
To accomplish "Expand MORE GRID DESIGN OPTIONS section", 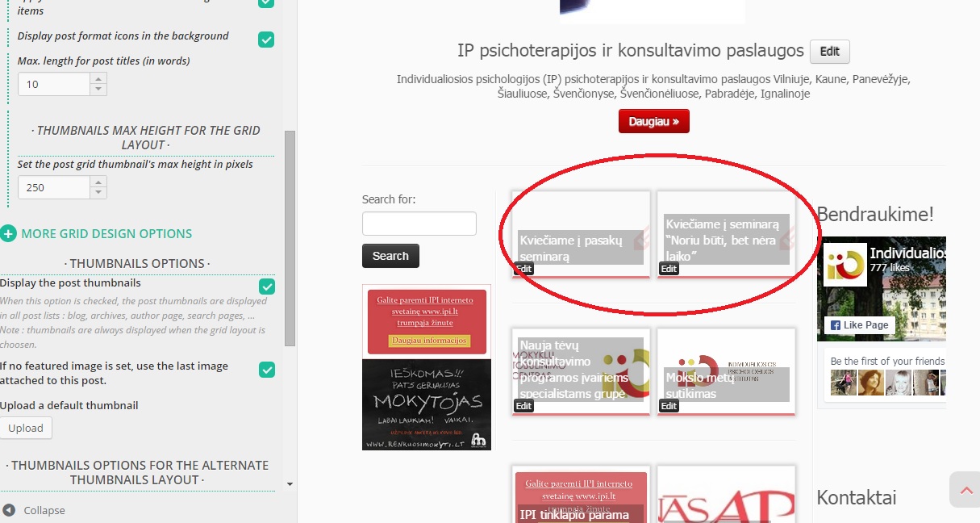I will pyautogui.click(x=106, y=234).
